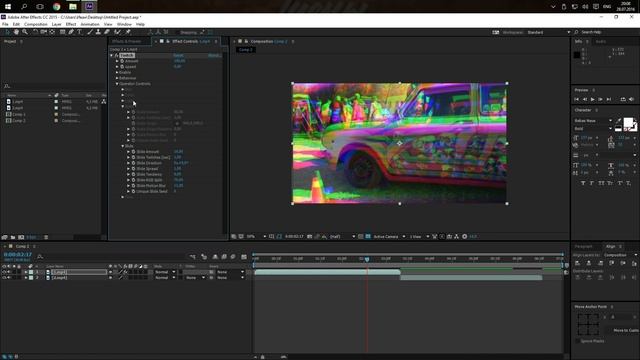
Task: Open the Composition menu
Action: [x=36, y=24]
